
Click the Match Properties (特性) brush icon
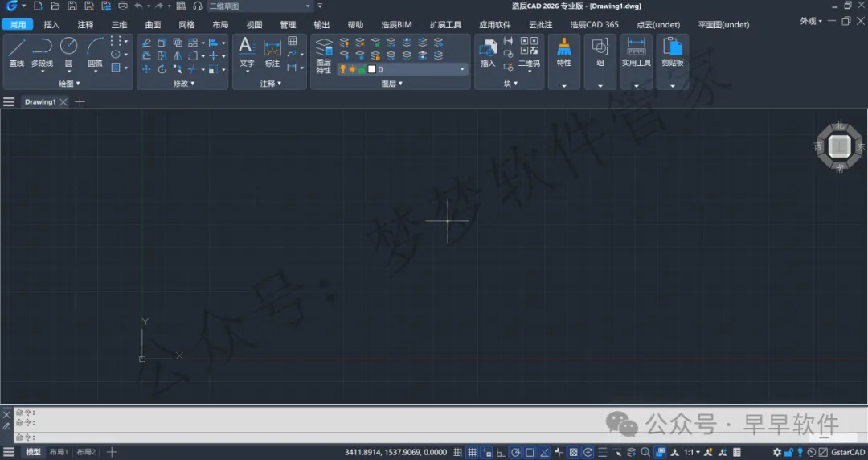coord(564,47)
